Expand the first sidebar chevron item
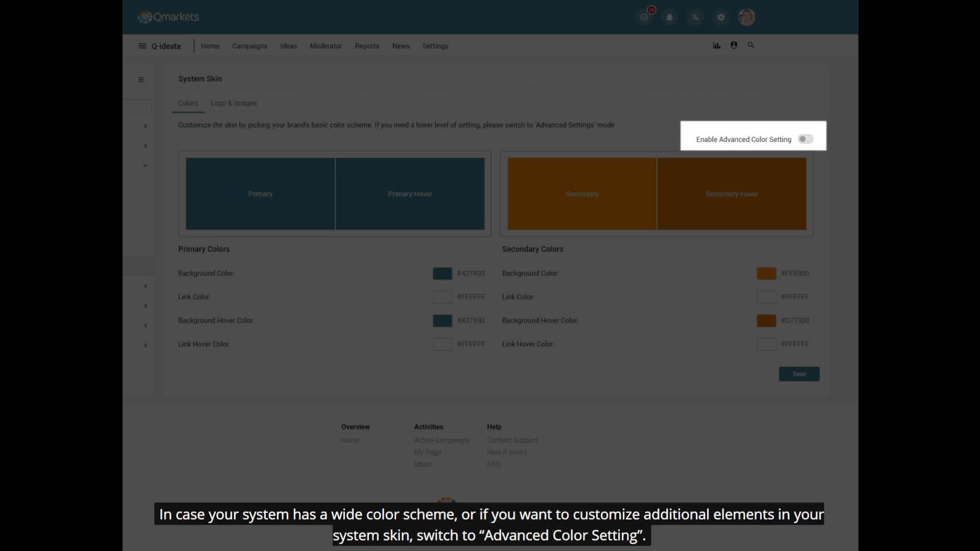 (x=145, y=126)
